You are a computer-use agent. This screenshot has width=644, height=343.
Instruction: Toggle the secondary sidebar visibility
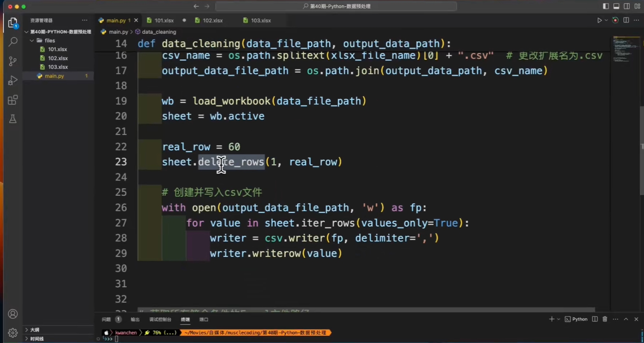tap(627, 6)
